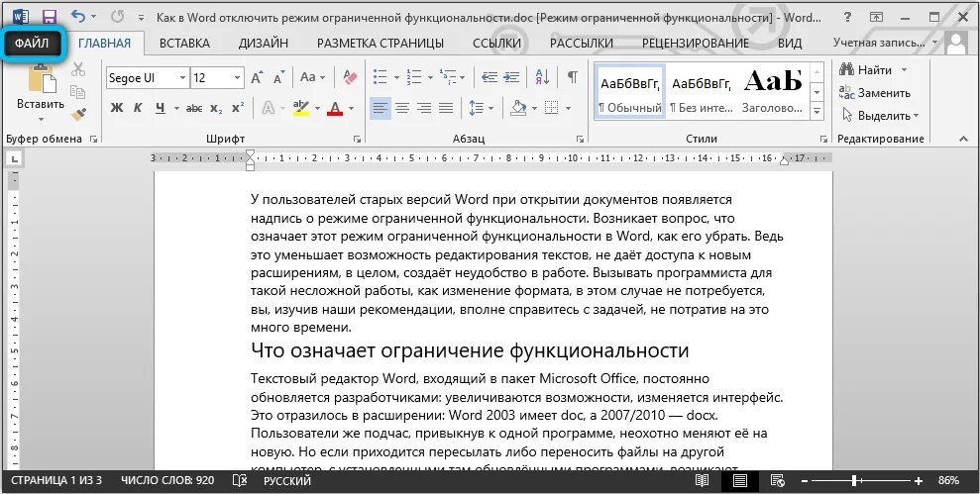Open the font name Segoe UI dropdown
980x494 pixels.
183,78
